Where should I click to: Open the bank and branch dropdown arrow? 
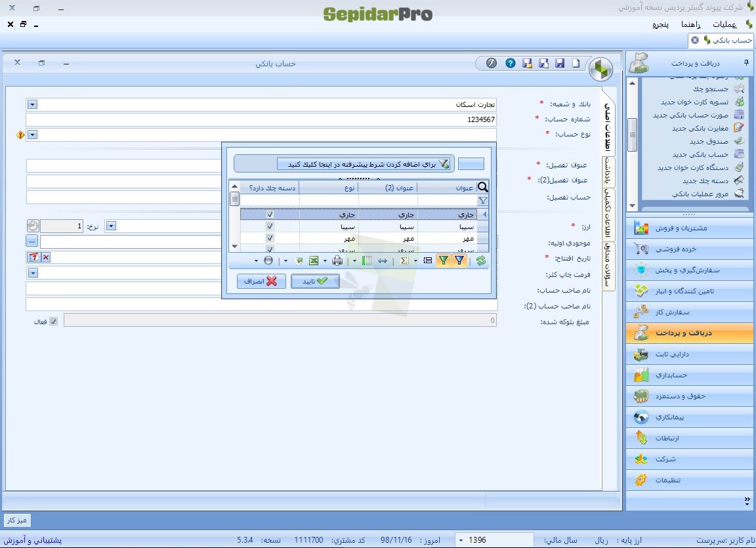click(32, 104)
